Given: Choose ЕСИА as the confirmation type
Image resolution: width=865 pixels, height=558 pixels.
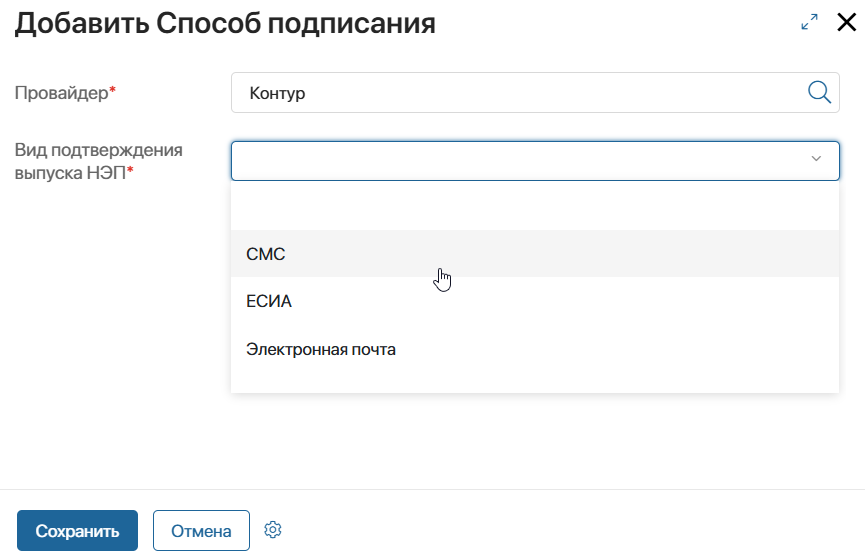Looking at the screenshot, I should [535, 301].
